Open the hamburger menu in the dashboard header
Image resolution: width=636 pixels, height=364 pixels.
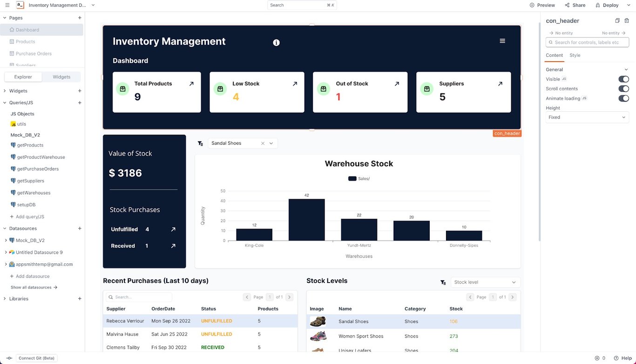[502, 40]
